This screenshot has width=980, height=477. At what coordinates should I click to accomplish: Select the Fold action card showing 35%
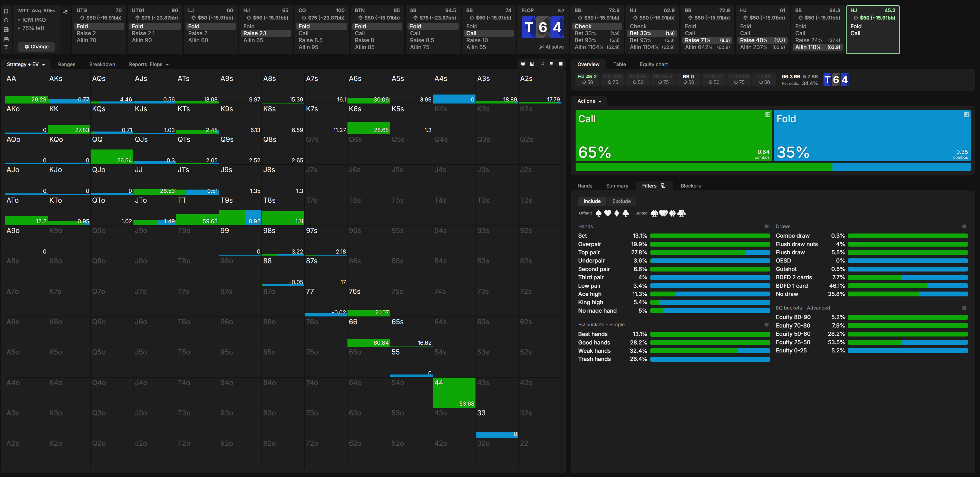(x=872, y=136)
